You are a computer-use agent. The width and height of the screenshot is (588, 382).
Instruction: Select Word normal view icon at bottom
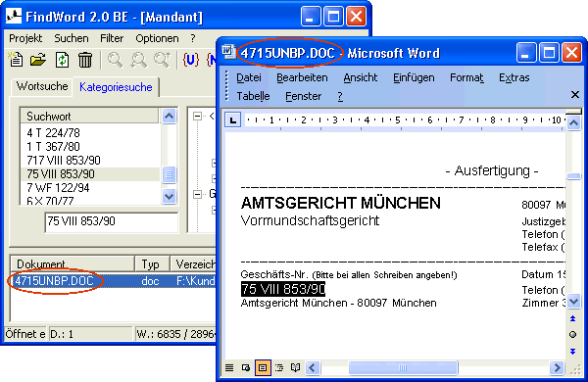(x=229, y=367)
